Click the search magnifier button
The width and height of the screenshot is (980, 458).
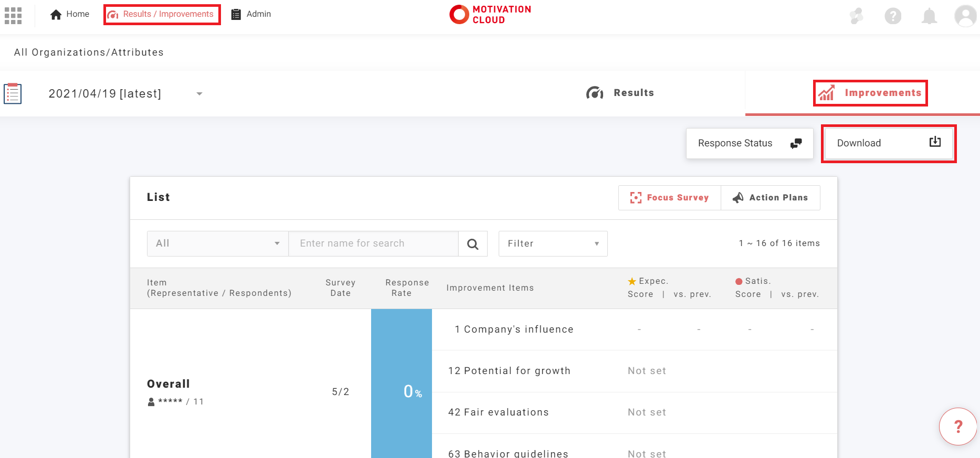(472, 244)
